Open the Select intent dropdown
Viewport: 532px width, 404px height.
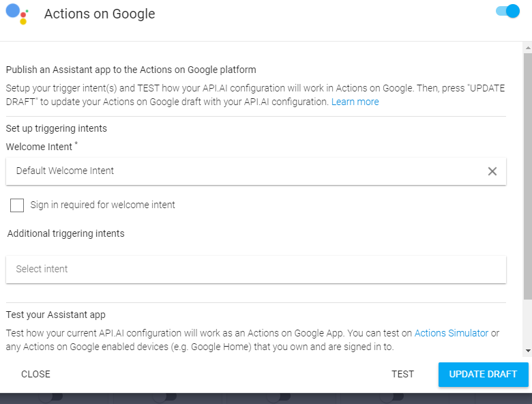click(256, 270)
